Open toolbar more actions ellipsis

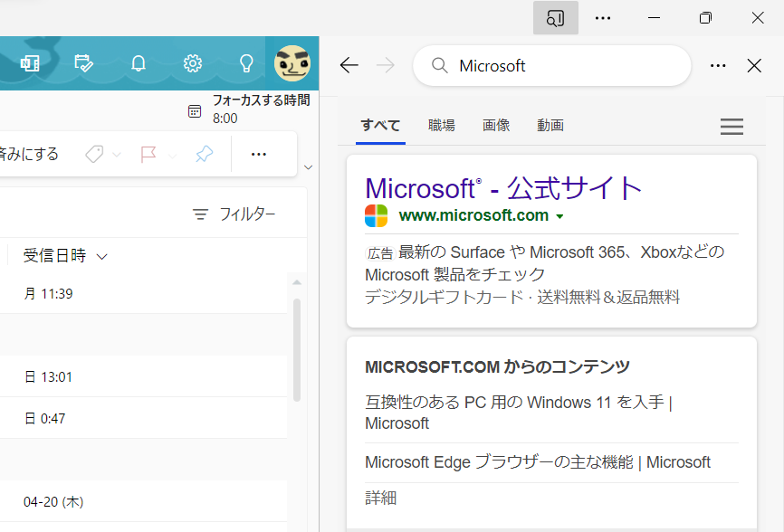[x=259, y=155]
